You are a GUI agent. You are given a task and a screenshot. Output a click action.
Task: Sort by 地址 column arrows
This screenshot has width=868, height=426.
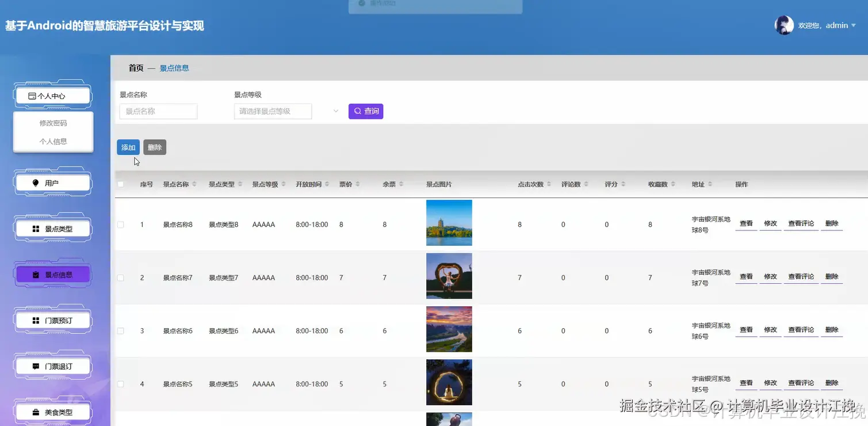tap(710, 184)
